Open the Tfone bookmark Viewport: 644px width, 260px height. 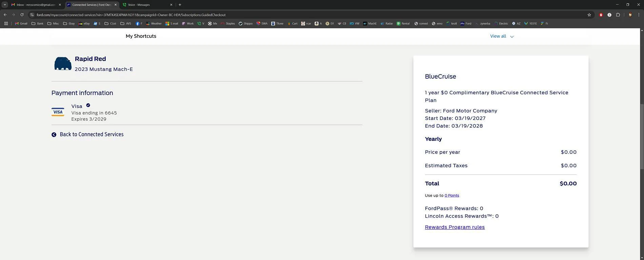[277, 24]
